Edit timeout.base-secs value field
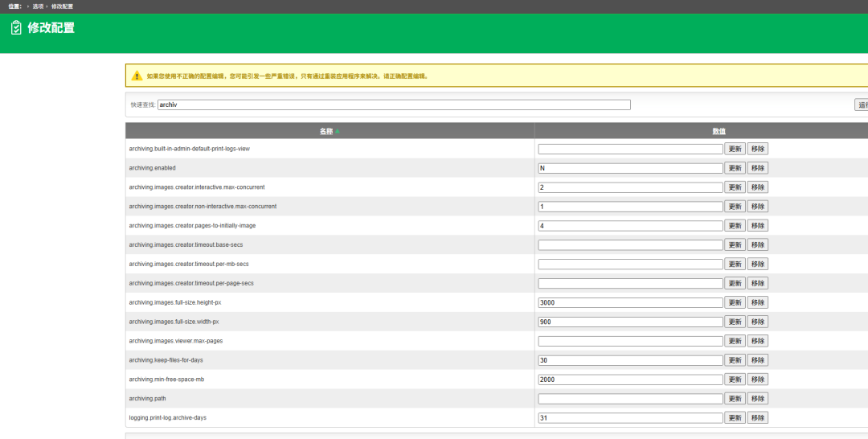 (x=630, y=244)
